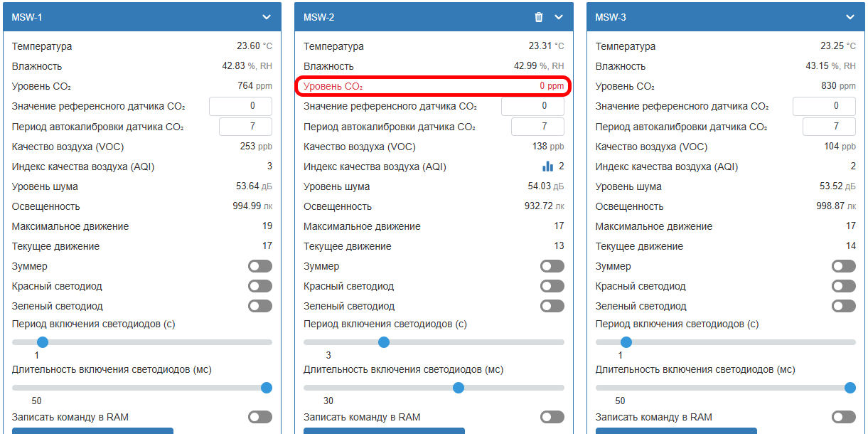Image resolution: width=868 pixels, height=434 pixels.
Task: Focus the CO₂ autocalibration period field in MSW-2
Action: click(537, 127)
